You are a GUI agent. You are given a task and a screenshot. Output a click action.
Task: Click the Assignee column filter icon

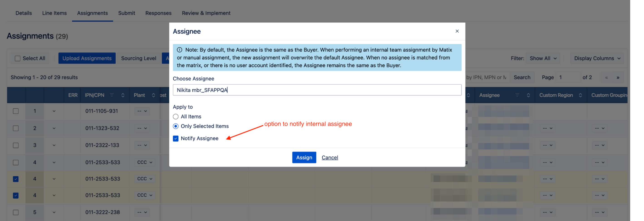point(517,95)
